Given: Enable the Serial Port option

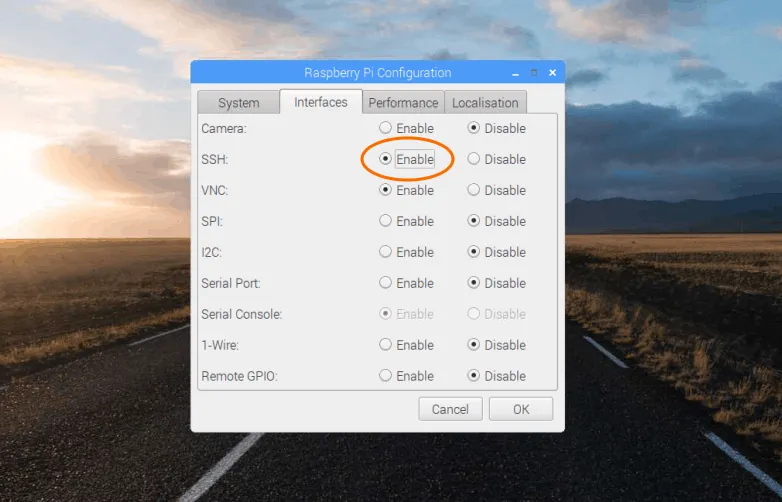Looking at the screenshot, I should click(406, 283).
